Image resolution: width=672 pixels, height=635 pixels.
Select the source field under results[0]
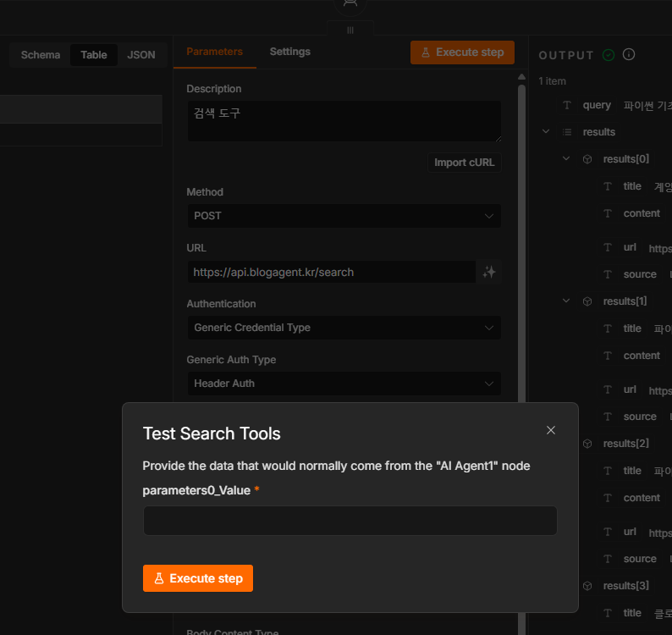pos(640,274)
